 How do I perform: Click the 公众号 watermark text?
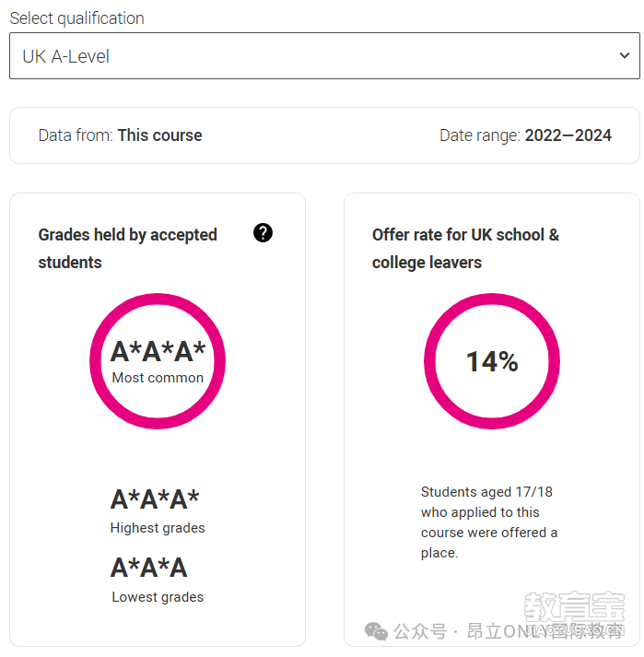420,631
